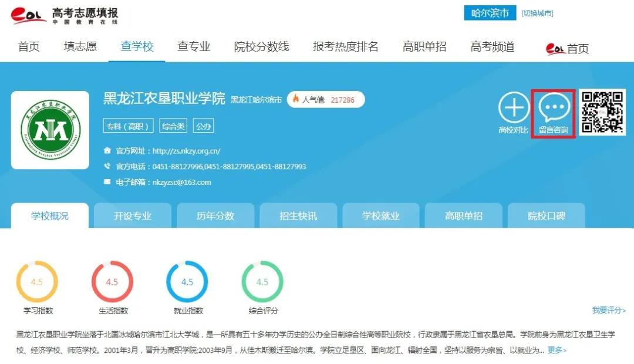Click the envelope icon beside 电子邮箱
634x364 pixels.
[x=107, y=181]
